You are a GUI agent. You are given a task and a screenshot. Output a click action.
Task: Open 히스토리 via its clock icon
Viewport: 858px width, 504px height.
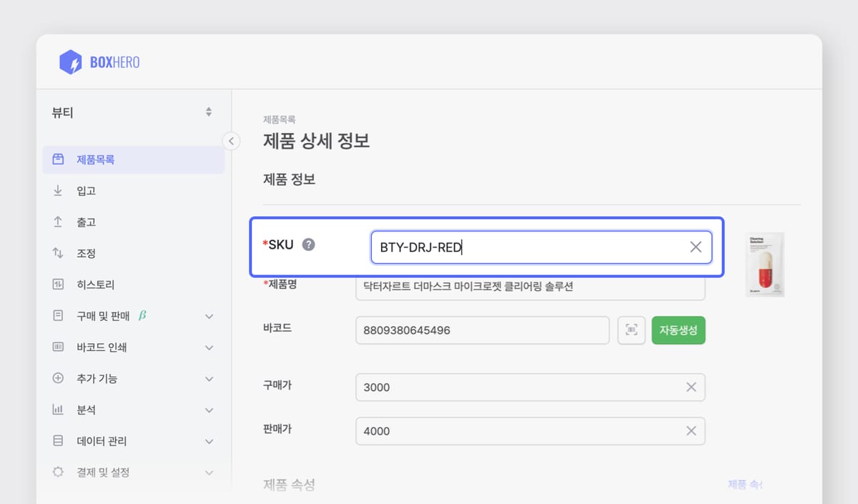point(57,284)
